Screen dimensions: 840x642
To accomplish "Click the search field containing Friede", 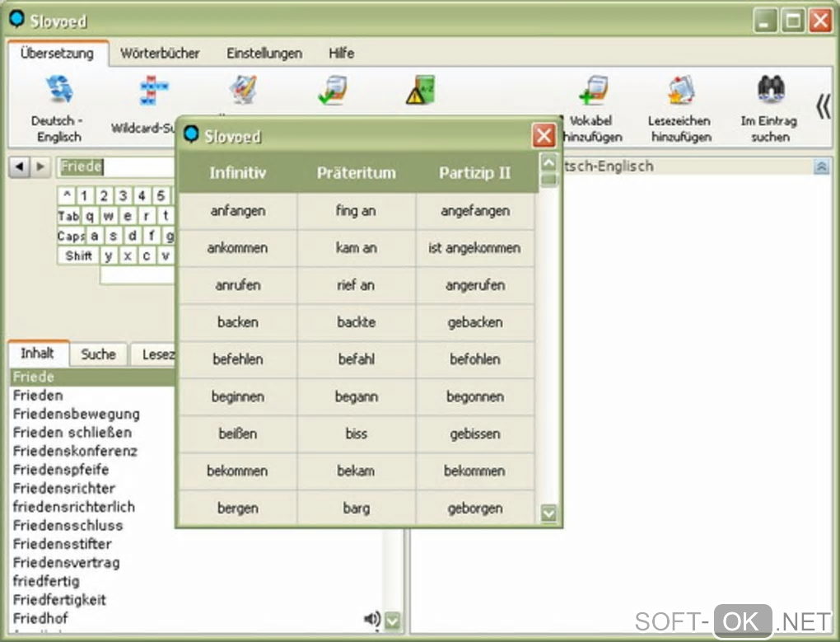I will tap(117, 166).
